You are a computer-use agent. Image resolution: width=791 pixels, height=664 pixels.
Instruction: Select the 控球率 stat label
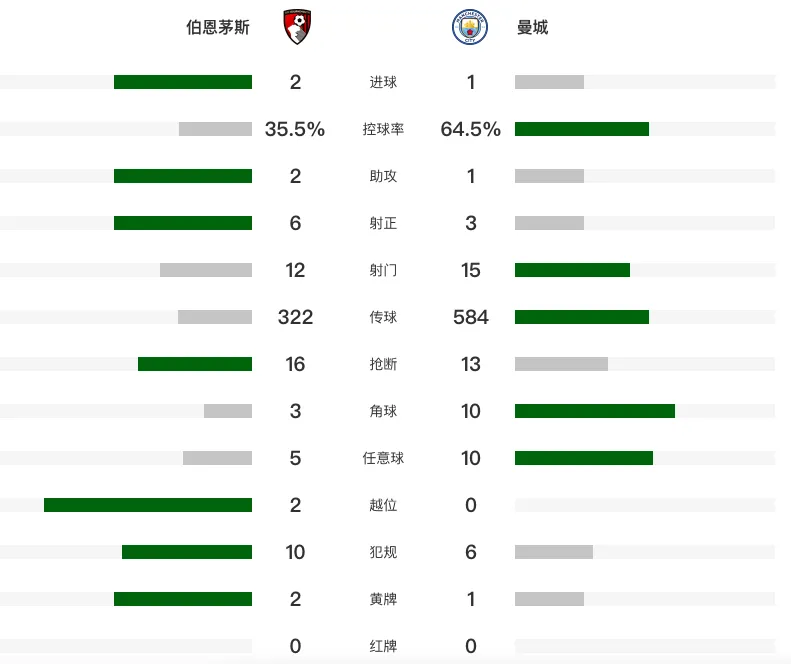point(383,129)
